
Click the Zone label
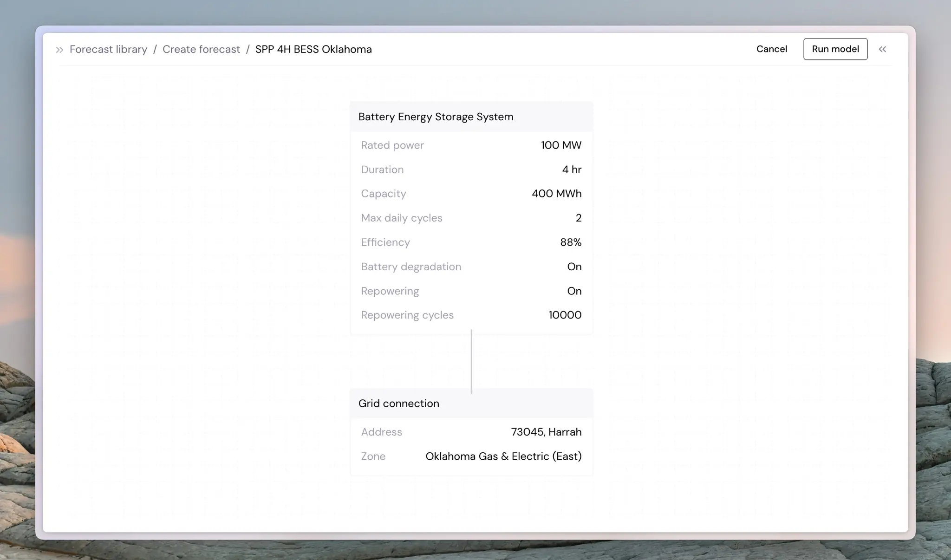tap(373, 456)
